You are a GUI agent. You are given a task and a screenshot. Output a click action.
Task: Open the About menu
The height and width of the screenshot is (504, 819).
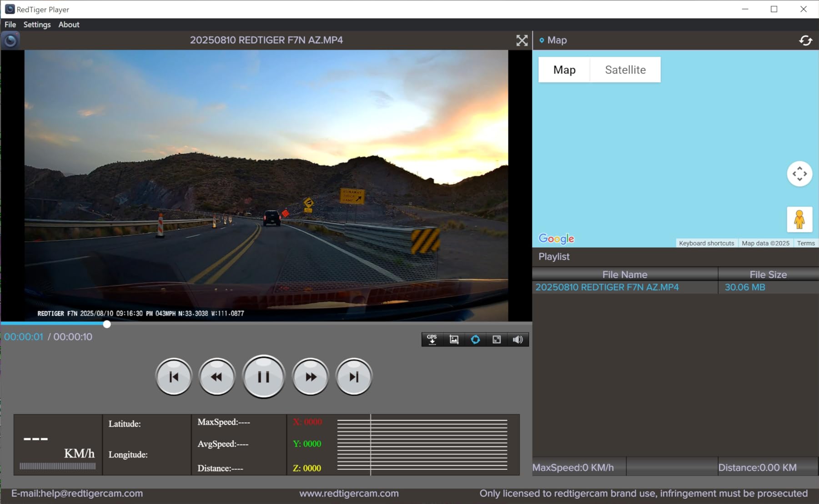click(69, 25)
